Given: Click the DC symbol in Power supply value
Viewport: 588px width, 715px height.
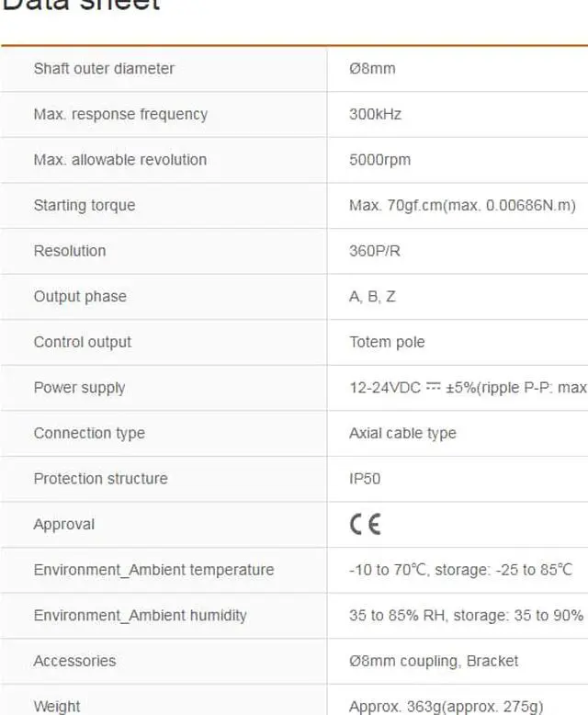Looking at the screenshot, I should 433,387.
